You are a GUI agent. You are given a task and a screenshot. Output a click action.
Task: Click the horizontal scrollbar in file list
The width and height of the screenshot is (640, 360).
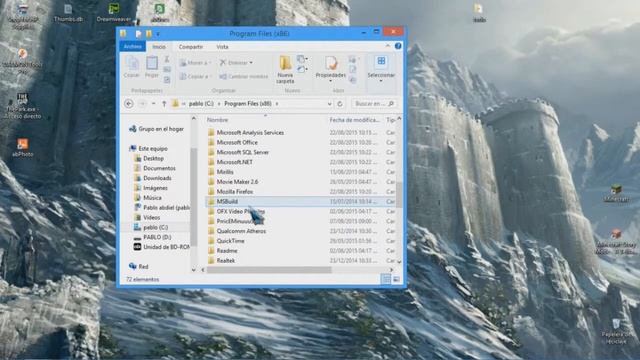[269, 270]
